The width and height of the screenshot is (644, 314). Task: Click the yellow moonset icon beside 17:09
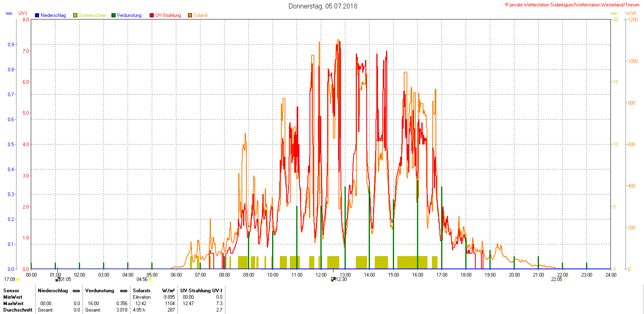pos(18,279)
